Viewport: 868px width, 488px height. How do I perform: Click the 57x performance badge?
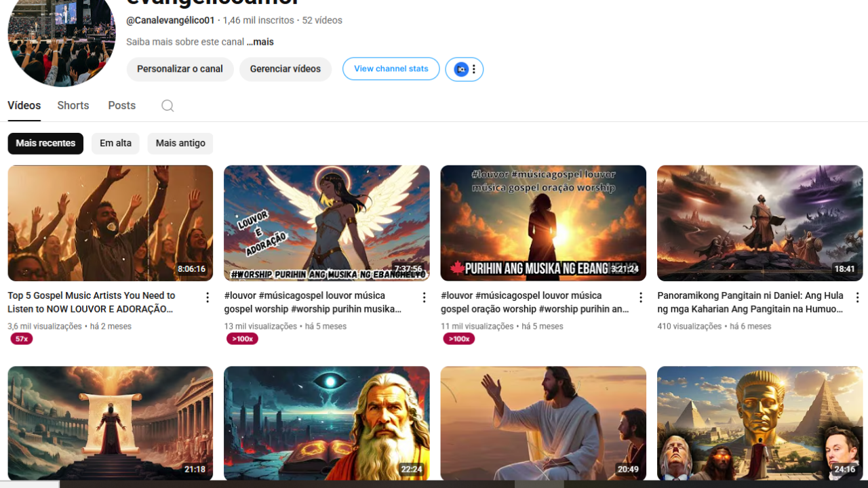pos(22,339)
